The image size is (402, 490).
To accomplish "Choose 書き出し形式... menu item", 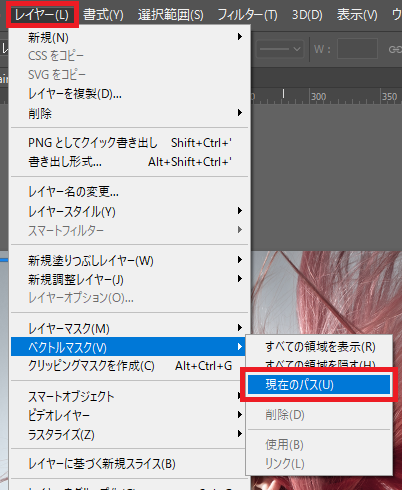I will click(x=130, y=162).
